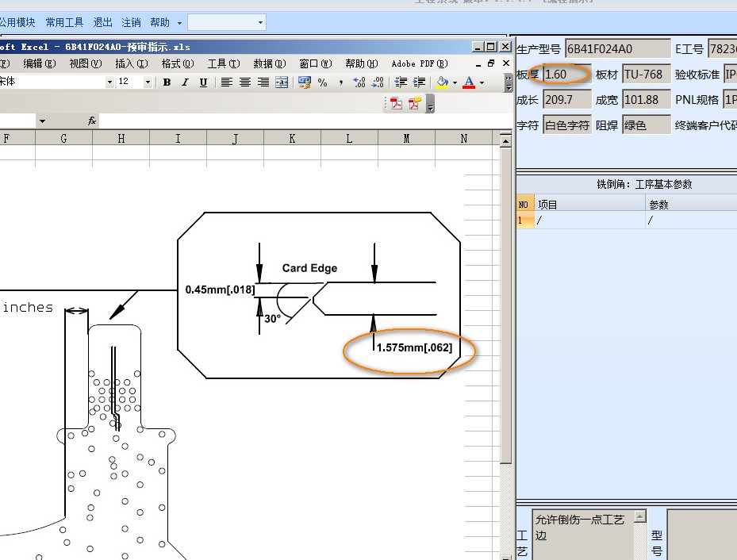Click Decrease Decimal icon
737x560 pixels.
point(378,82)
